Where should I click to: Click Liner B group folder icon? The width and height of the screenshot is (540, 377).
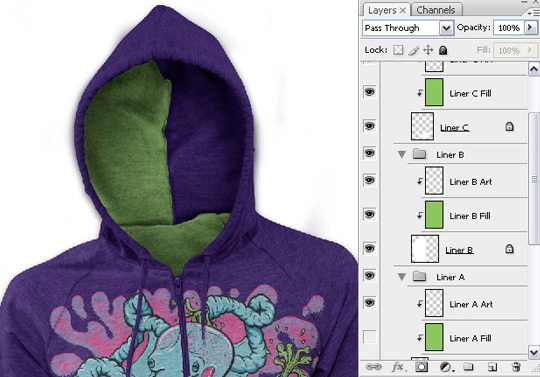(x=419, y=154)
